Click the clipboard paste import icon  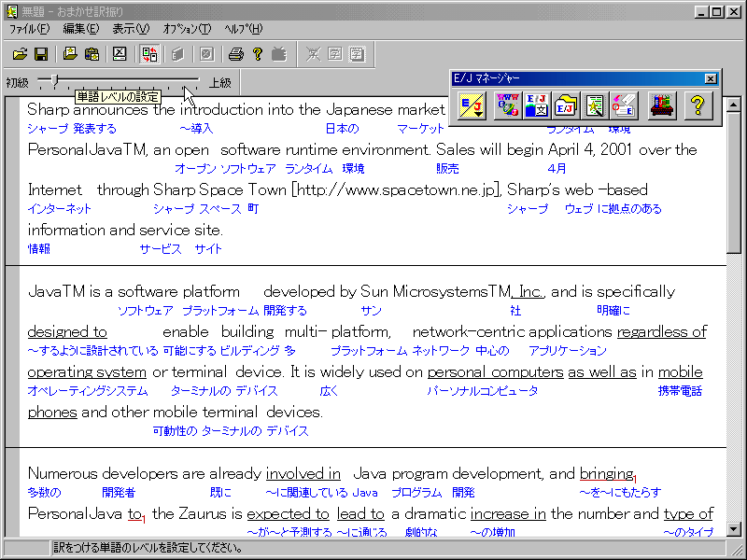coord(92,54)
